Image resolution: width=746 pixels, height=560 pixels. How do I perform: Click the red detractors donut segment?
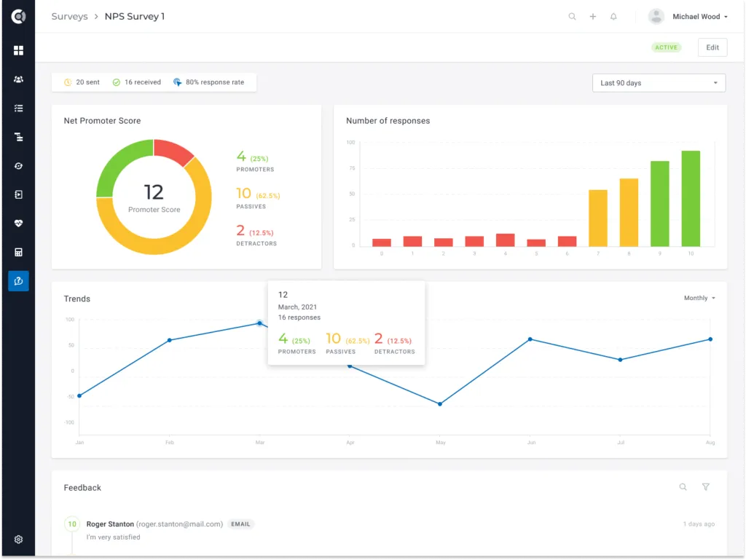pos(172,150)
